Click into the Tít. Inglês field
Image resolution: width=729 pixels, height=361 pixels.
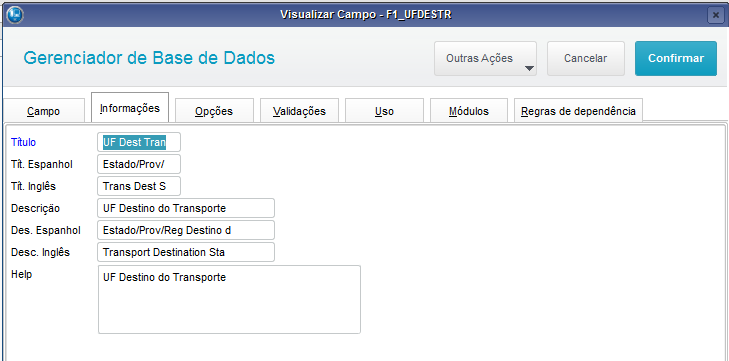coord(139,186)
